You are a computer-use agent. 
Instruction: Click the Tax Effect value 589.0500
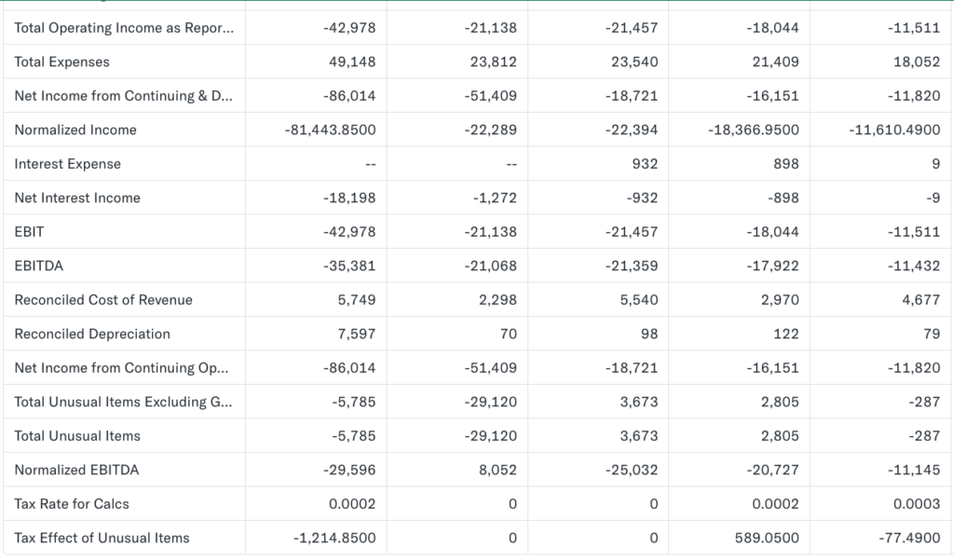pos(768,538)
